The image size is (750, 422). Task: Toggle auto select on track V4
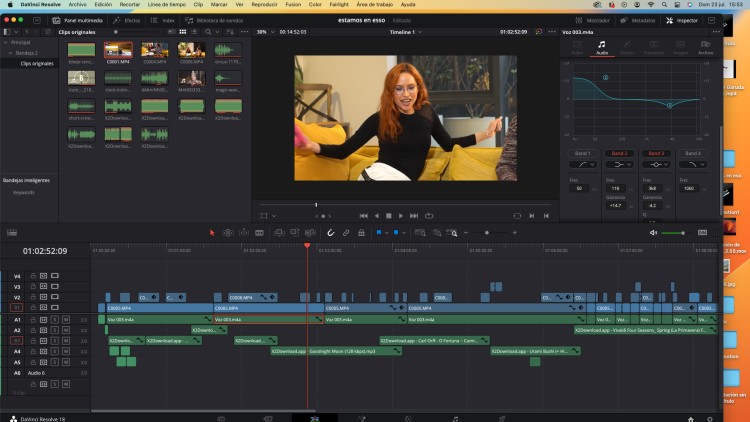coord(44,276)
